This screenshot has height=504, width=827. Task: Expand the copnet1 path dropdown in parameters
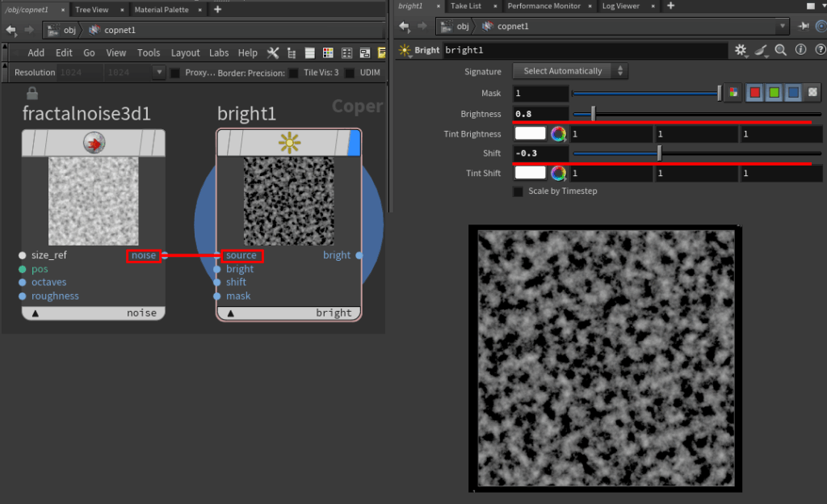782,26
